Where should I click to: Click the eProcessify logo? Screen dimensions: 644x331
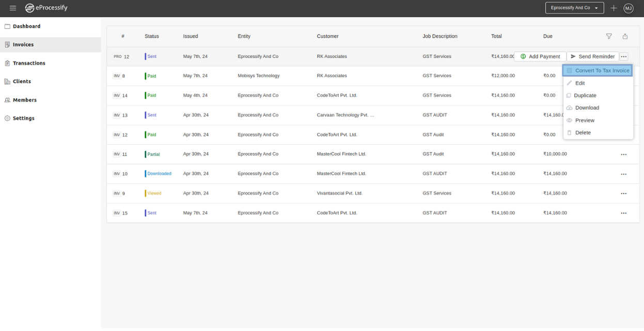46,8
